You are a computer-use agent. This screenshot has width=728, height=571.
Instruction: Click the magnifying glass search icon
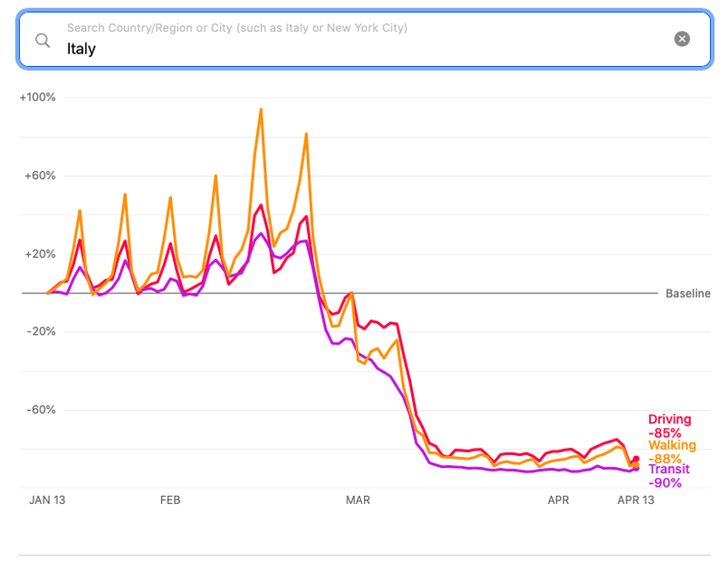43,41
